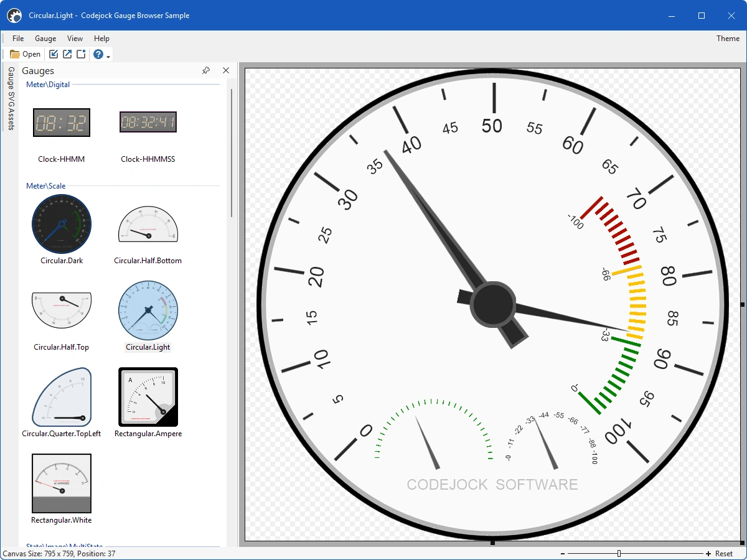Viewport: 747px width, 560px height.
Task: Select the Rectangular.Ampere gauge thumbnail
Action: (x=148, y=397)
